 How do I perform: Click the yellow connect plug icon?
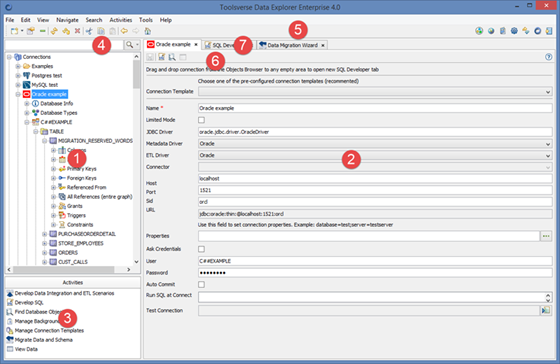[54, 31]
